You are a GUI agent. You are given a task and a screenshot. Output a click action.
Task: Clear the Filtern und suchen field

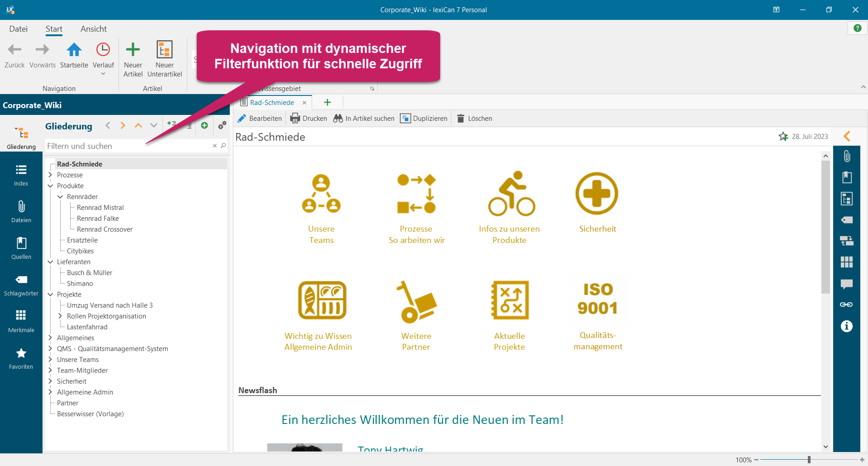point(215,146)
